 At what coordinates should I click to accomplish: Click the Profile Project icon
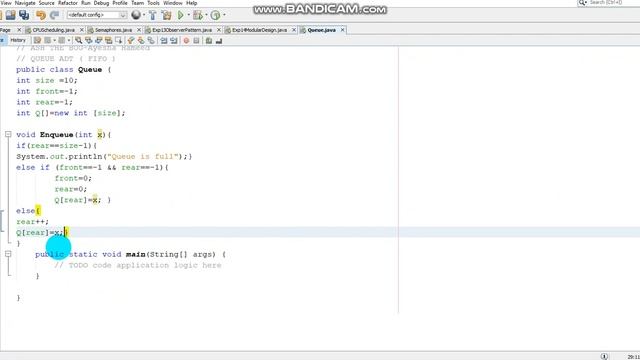click(x=216, y=15)
